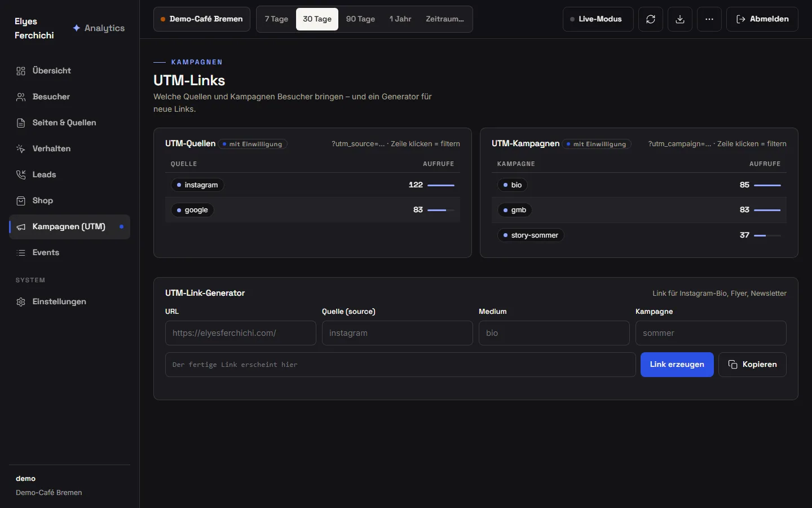The height and width of the screenshot is (508, 812).
Task: Click the Übersicht grid icon in sidebar
Action: coord(21,71)
